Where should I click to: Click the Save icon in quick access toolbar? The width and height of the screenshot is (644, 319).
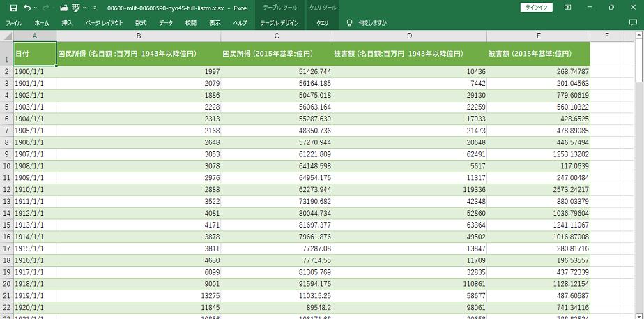tap(13, 8)
